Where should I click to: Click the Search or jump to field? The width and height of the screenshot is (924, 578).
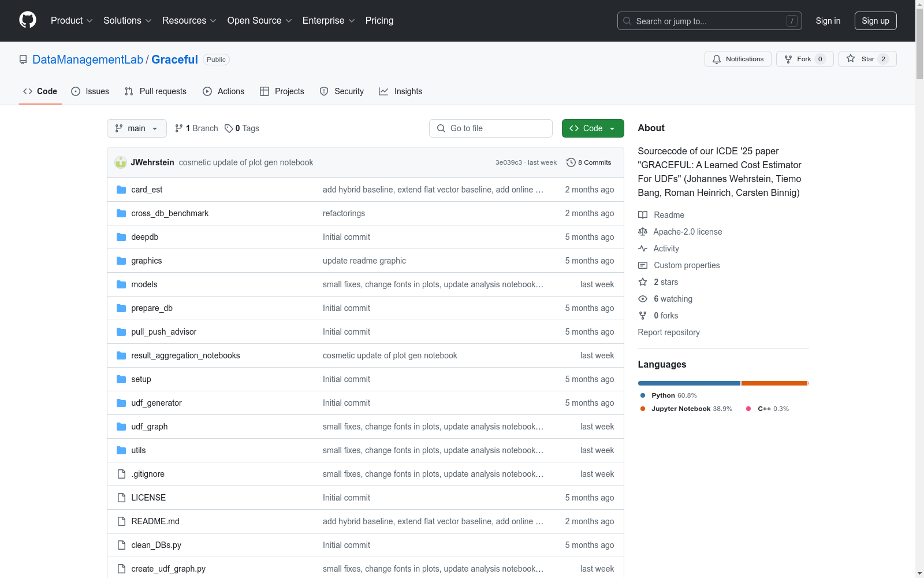tap(709, 21)
